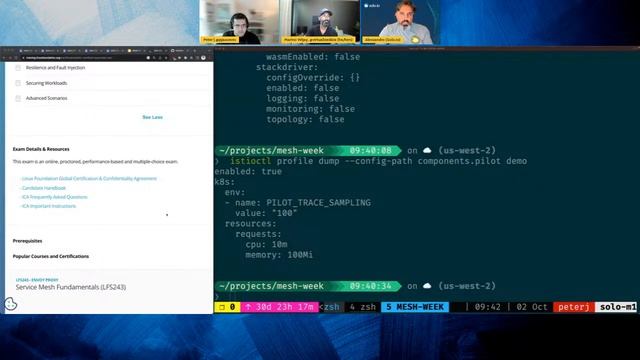Click the stackdriver: line in terminal

pos(287,67)
